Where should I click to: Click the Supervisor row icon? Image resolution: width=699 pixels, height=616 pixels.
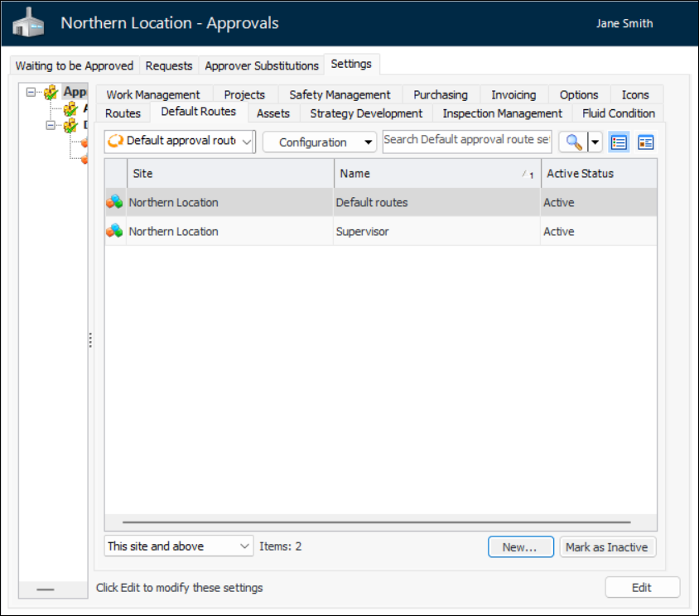click(114, 231)
